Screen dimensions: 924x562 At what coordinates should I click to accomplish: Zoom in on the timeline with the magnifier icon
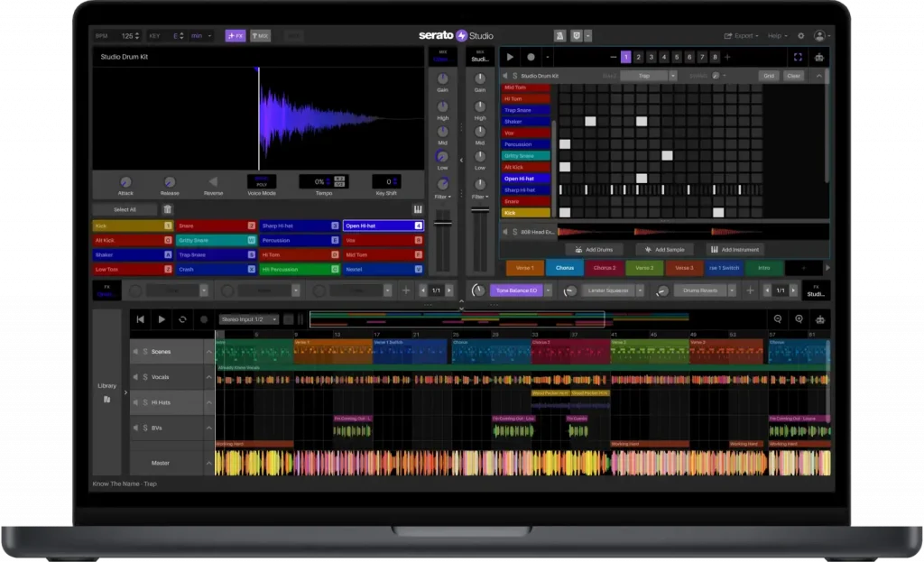(x=798, y=319)
